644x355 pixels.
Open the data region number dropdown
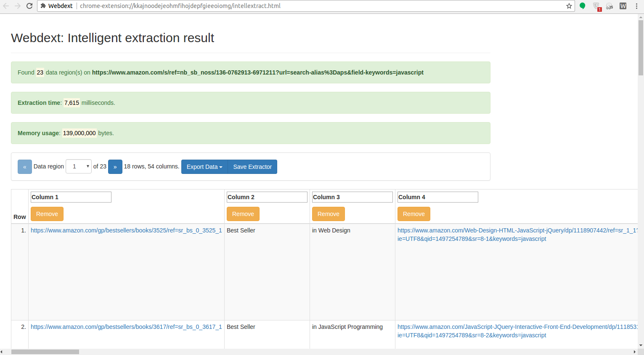(79, 166)
